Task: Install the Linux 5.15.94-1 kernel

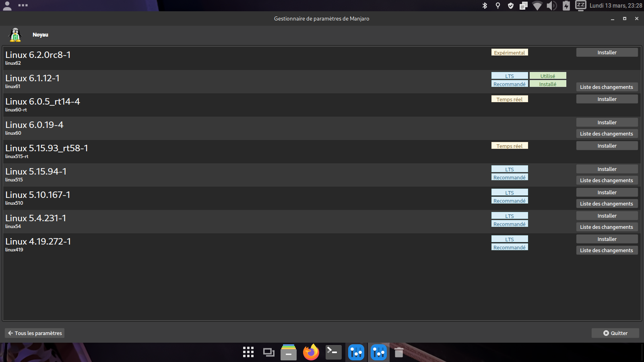Action: point(607,169)
